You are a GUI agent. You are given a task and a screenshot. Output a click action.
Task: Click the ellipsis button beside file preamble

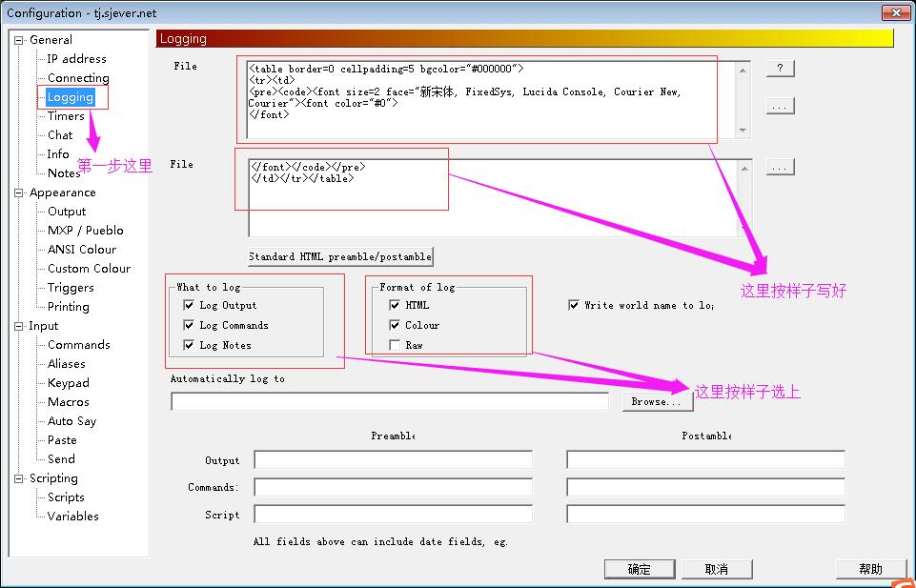click(x=780, y=107)
